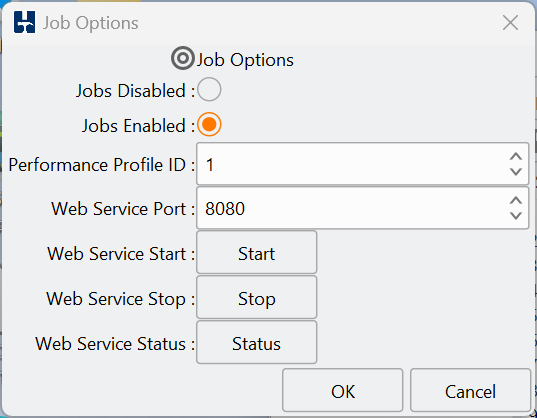Decrease the Performance Profile ID value
This screenshot has width=537, height=418.
tap(516, 171)
